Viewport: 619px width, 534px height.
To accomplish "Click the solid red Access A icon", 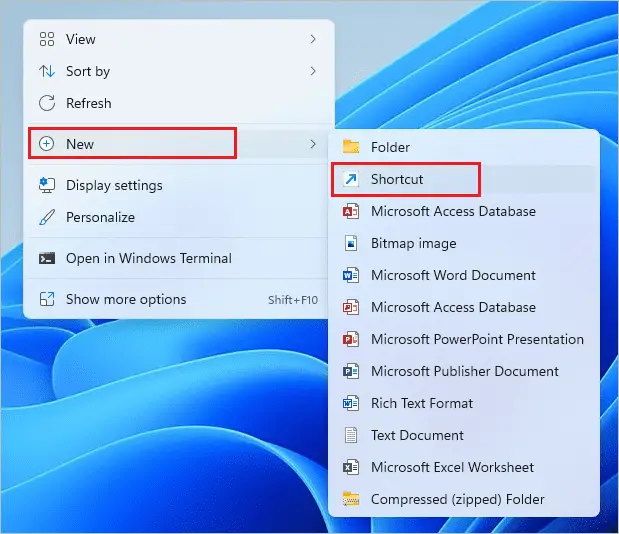I will pyautogui.click(x=351, y=211).
